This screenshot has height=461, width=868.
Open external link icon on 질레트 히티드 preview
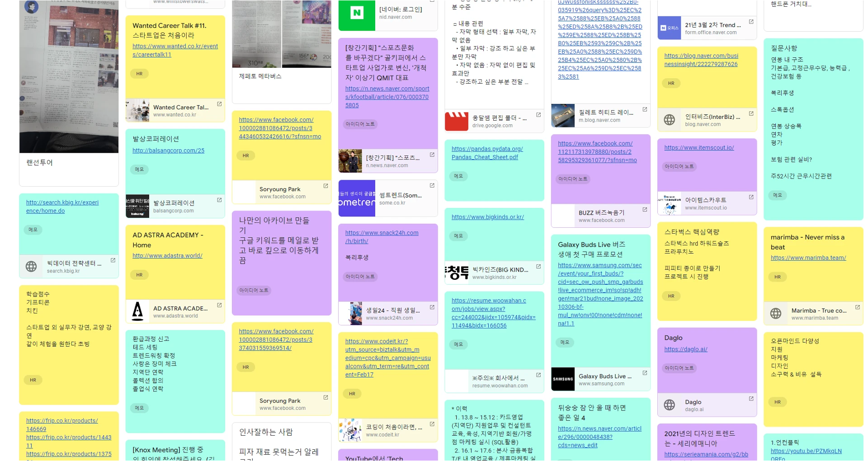645,109
